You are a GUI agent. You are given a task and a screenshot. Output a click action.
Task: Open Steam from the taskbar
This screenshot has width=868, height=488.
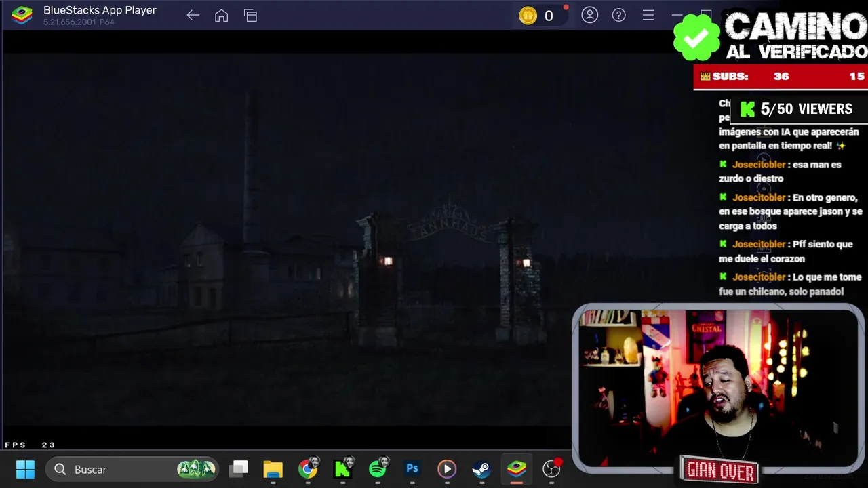481,469
